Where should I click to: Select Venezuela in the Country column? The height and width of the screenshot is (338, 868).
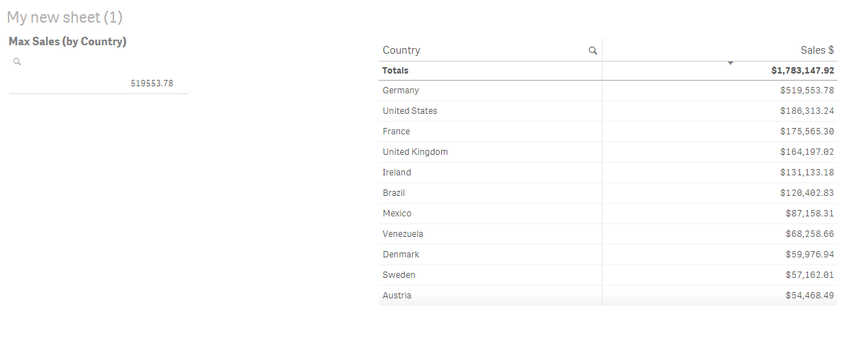coord(403,234)
